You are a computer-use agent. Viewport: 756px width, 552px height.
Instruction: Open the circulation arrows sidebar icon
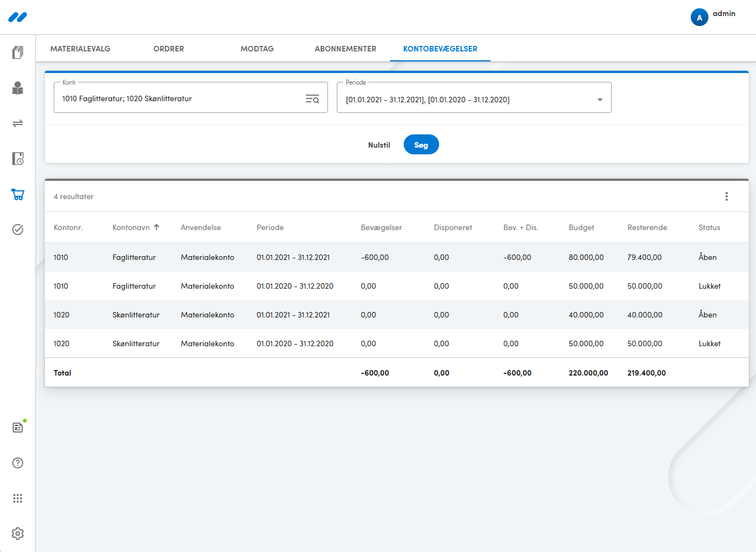[x=18, y=123]
